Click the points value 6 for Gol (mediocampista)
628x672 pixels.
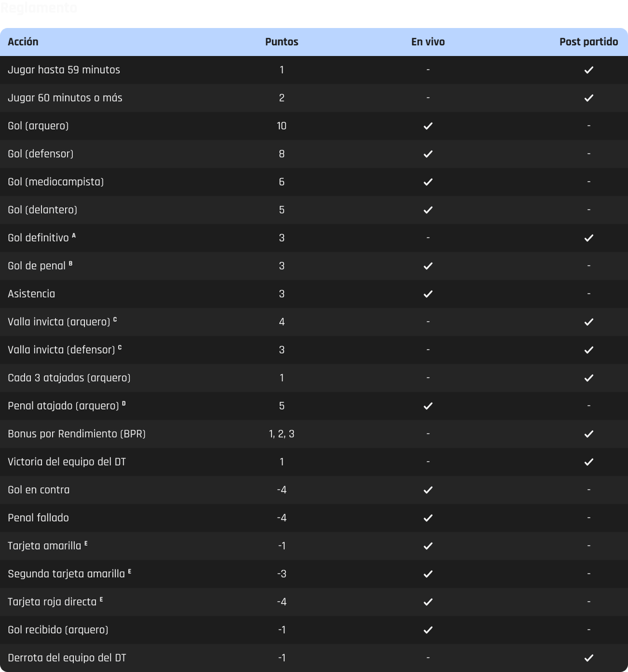coord(282,182)
